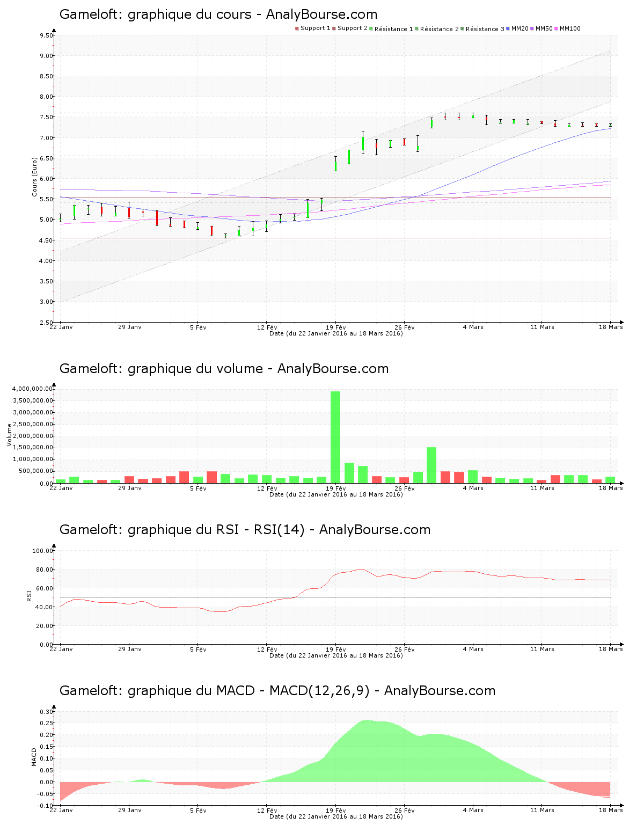Click the MM50 legend color square
Screen dimensions: 644x832
[532, 28]
